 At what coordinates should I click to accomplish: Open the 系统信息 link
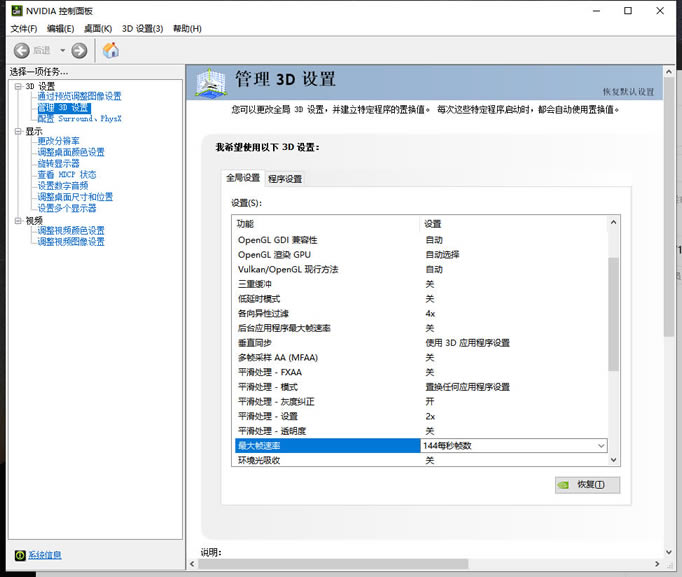(44, 555)
